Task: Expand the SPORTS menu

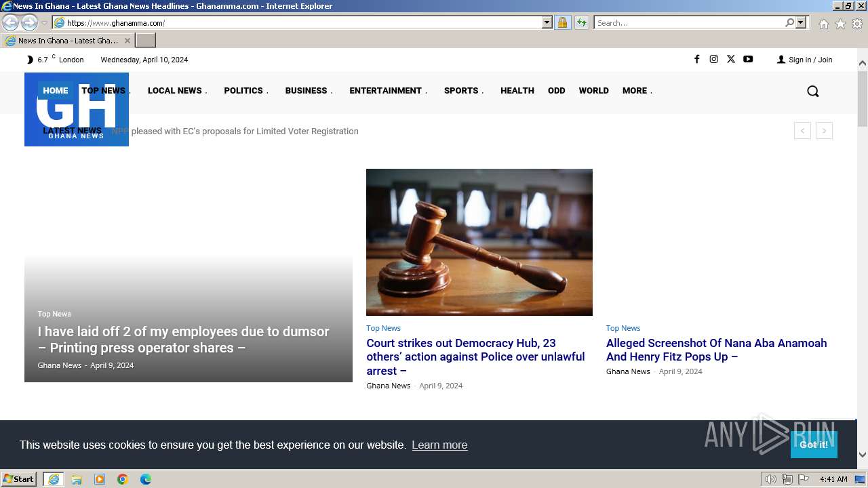Action: click(464, 90)
